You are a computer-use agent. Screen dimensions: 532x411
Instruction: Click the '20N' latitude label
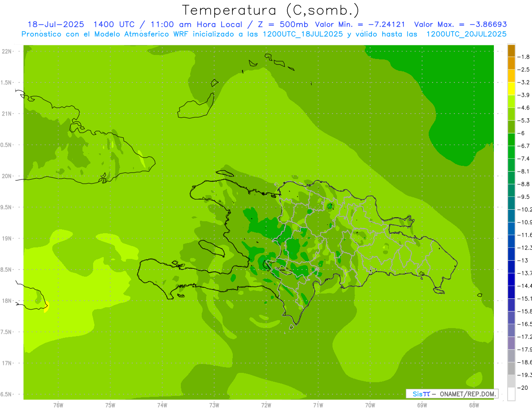coord(7,176)
